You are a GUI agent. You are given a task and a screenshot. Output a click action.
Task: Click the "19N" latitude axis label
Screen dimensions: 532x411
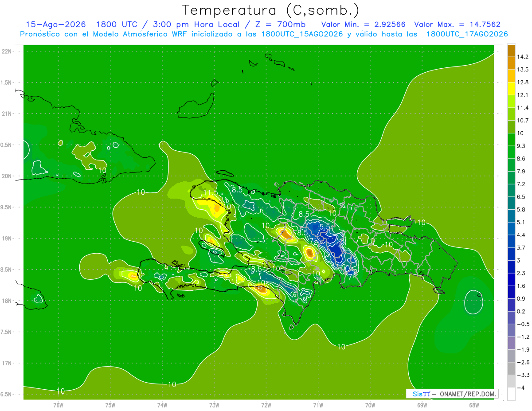coord(8,239)
